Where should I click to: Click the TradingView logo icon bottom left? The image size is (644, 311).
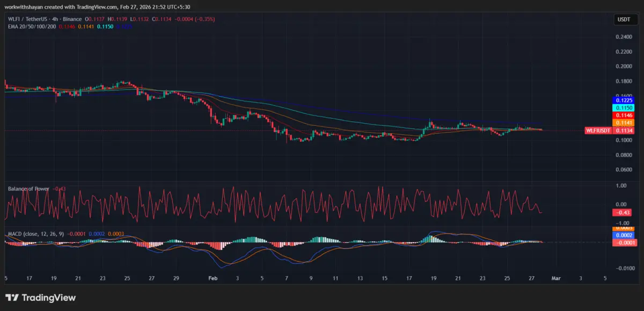12,297
